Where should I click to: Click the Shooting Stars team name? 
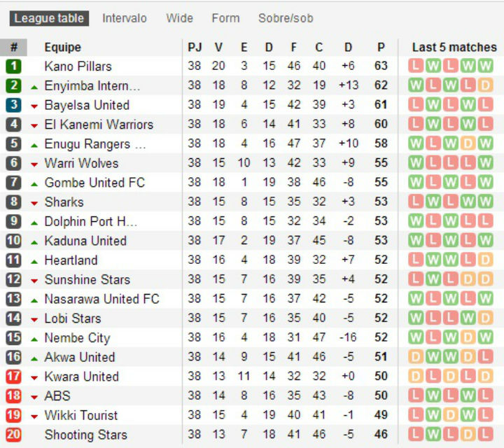(86, 435)
